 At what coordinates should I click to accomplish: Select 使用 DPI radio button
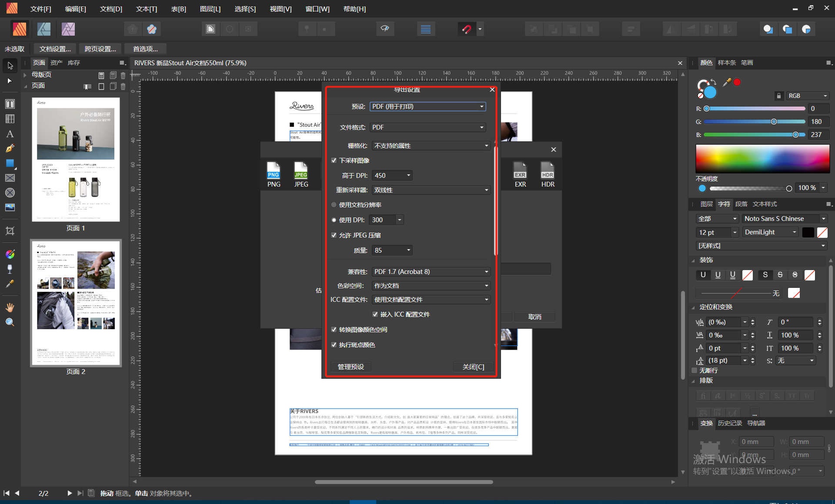[334, 220]
